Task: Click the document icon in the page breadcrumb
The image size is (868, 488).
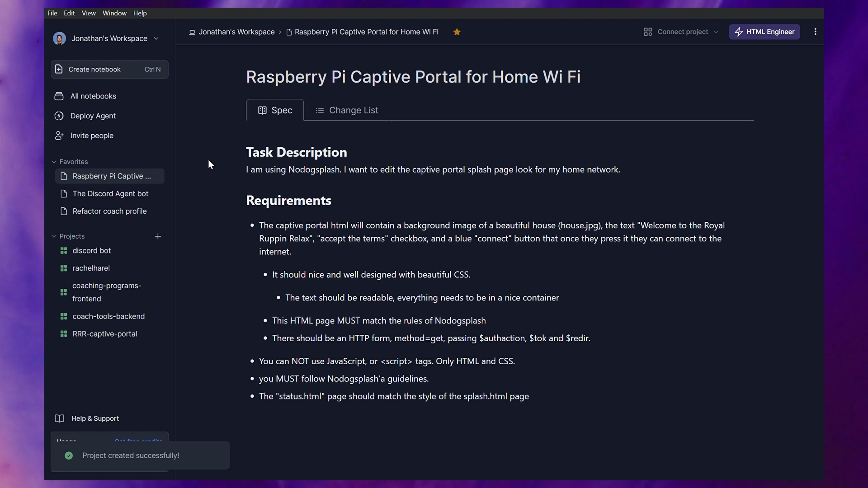Action: coord(289,32)
